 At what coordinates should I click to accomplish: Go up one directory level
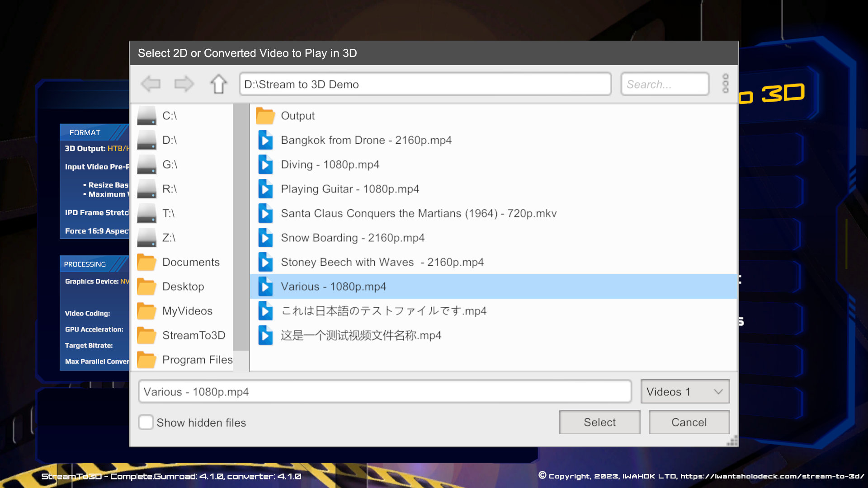pos(218,84)
